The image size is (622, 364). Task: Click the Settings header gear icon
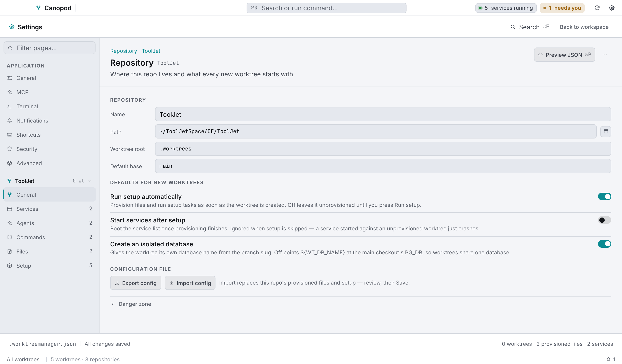pyautogui.click(x=12, y=27)
